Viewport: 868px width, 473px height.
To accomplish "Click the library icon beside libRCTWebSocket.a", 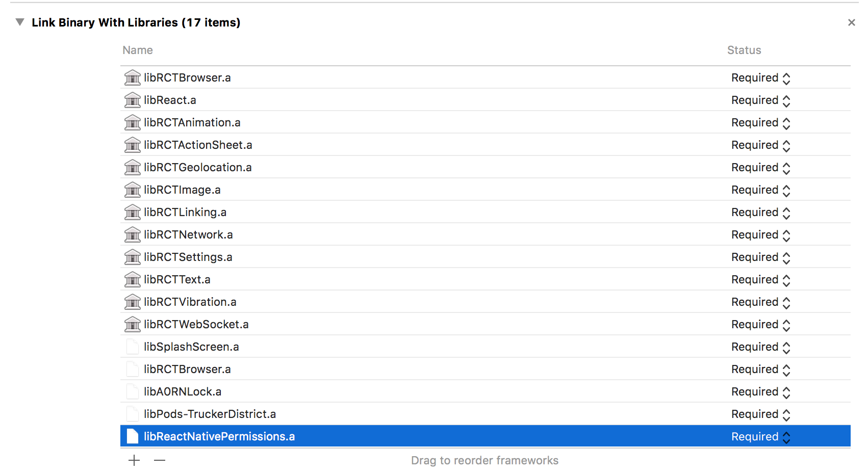I will 132,324.
